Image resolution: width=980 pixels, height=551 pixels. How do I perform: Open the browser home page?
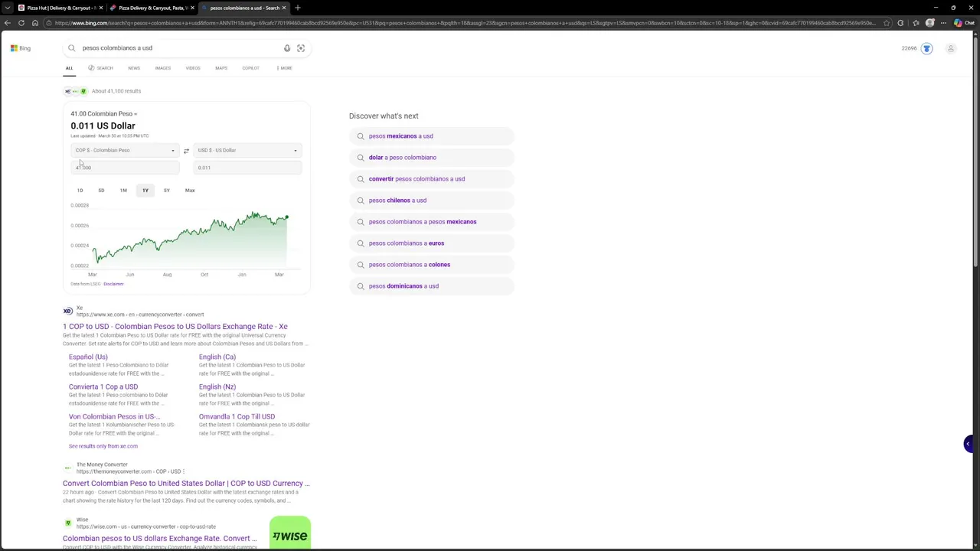point(34,23)
